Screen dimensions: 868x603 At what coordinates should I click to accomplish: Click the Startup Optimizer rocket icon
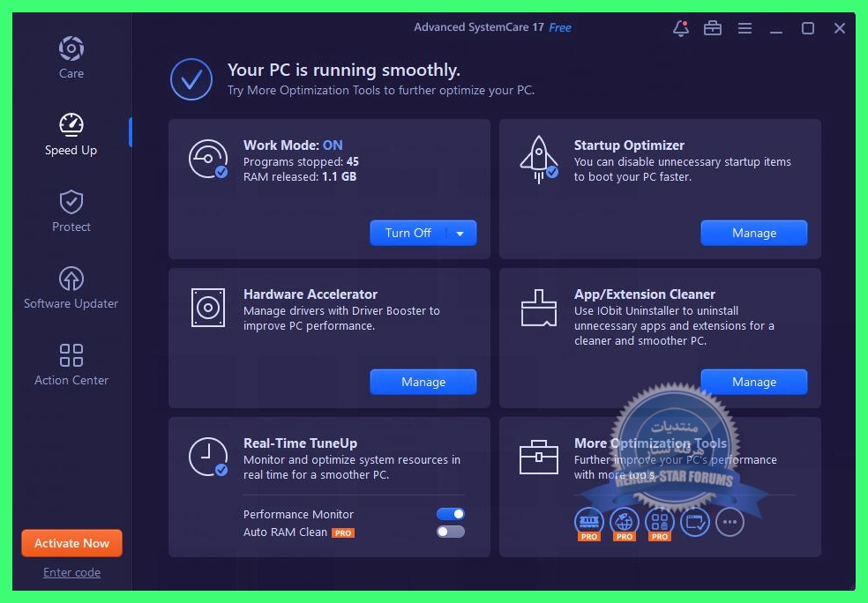pyautogui.click(x=539, y=160)
